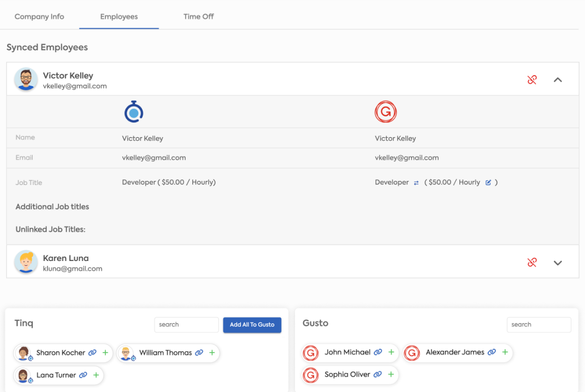This screenshot has width=585, height=392.
Task: Click the Synced Employees heading
Action: coord(47,47)
